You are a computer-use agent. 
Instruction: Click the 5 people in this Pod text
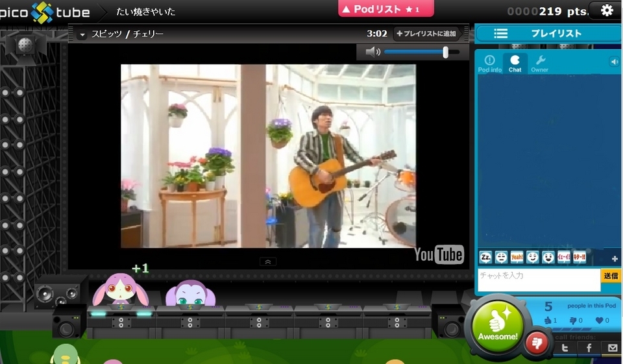[580, 306]
